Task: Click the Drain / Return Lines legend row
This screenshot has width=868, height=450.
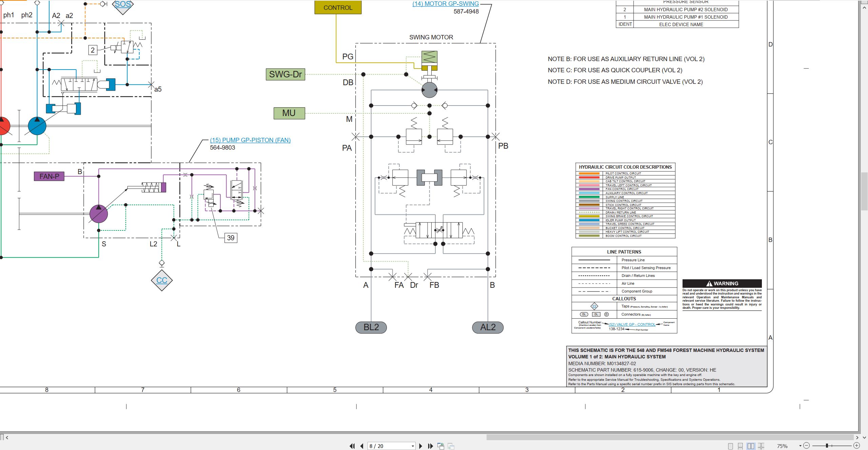Action: (x=624, y=276)
